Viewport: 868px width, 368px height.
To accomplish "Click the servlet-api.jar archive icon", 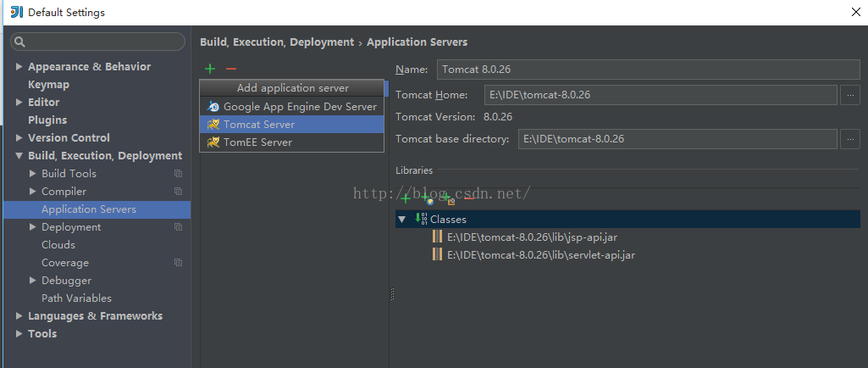I will coord(437,254).
